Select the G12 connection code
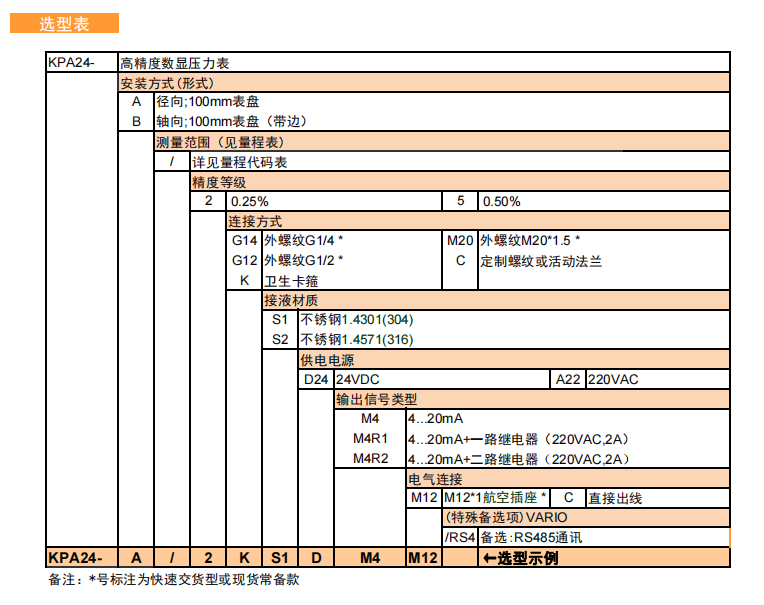Image resolution: width=764 pixels, height=605 pixels. click(244, 261)
